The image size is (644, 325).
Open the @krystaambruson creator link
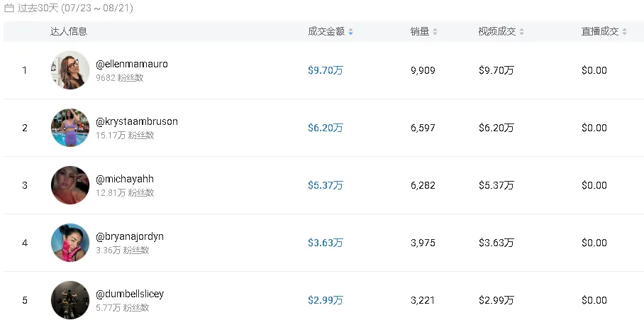pos(137,121)
